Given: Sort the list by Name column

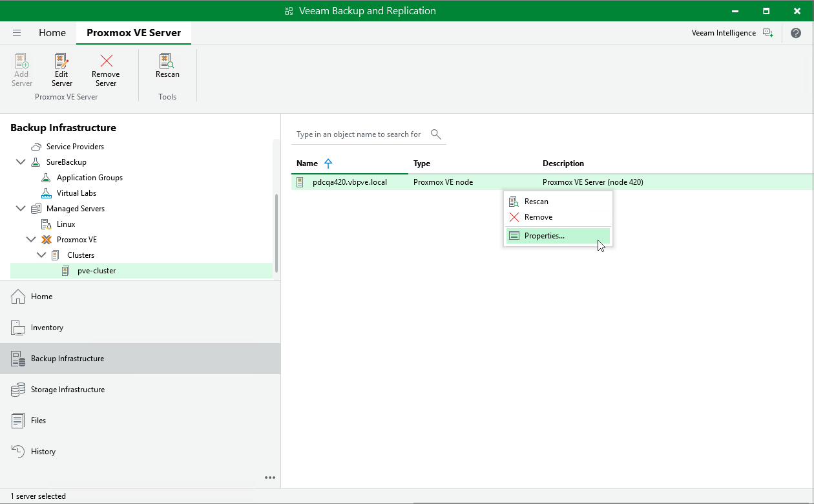Looking at the screenshot, I should (x=308, y=163).
